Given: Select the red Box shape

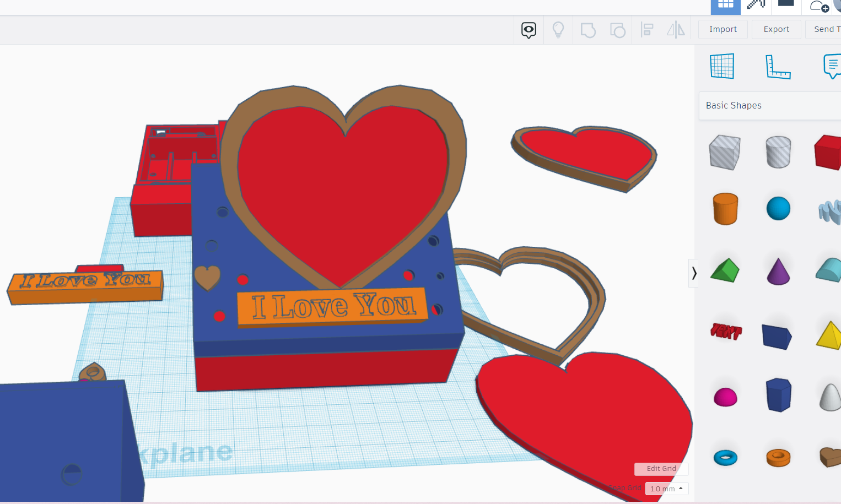Looking at the screenshot, I should tap(828, 152).
